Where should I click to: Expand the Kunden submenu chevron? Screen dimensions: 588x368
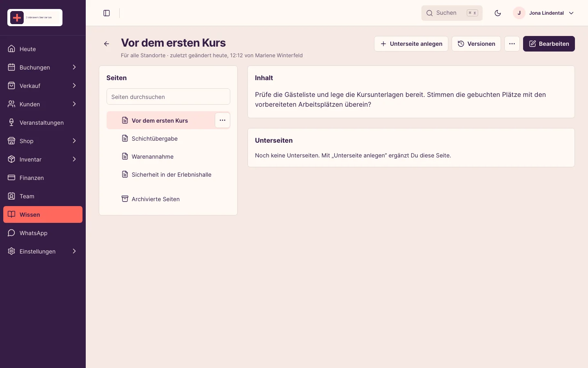74,104
